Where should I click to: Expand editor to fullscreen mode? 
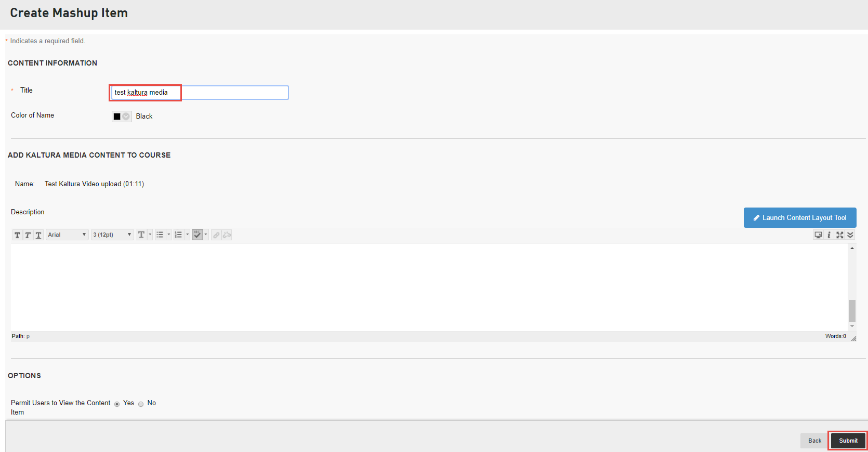[x=840, y=235]
